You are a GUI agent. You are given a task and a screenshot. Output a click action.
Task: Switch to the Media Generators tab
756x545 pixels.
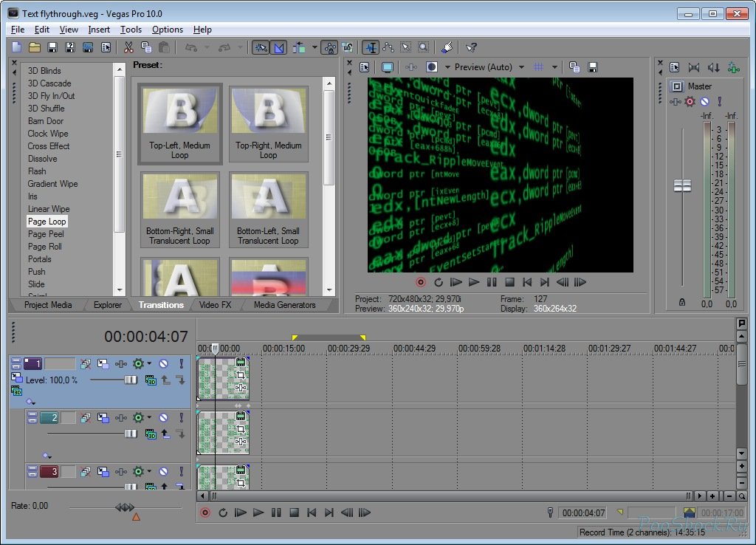point(284,305)
